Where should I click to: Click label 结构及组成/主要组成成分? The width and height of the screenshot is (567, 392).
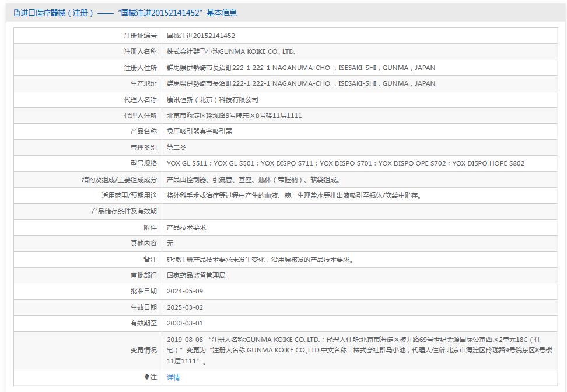coord(120,179)
